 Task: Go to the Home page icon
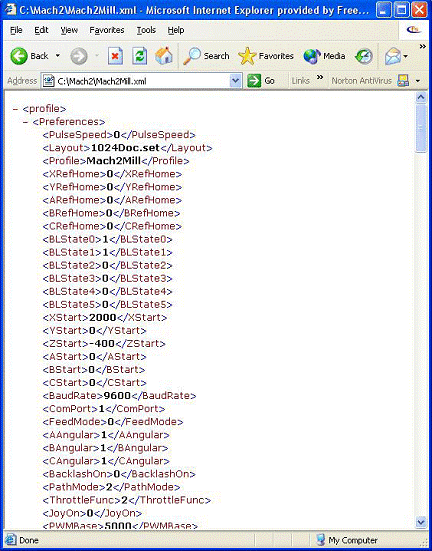164,56
